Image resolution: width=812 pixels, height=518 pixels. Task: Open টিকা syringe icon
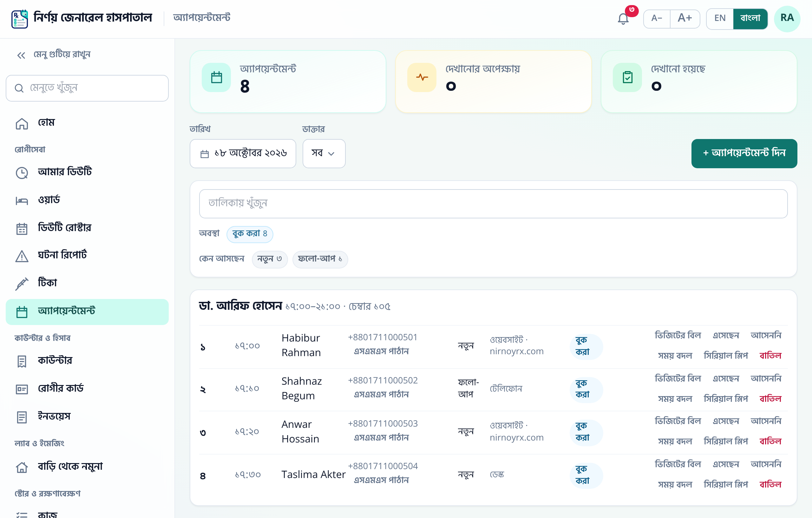tap(22, 284)
